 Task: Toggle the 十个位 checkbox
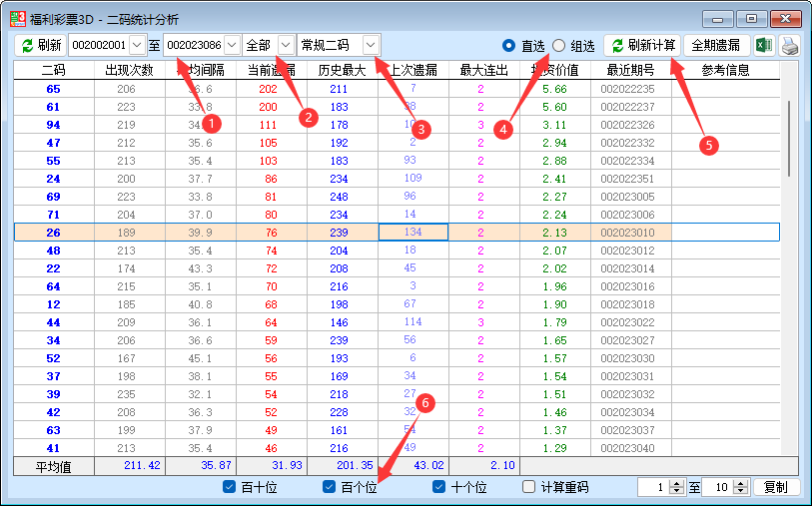point(439,487)
